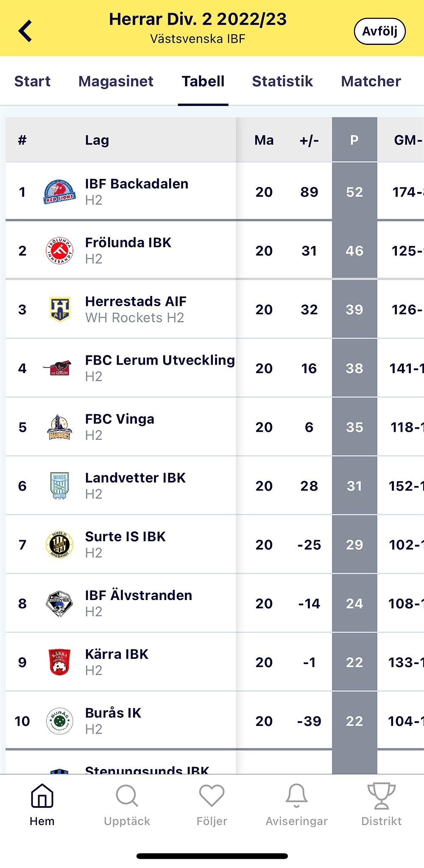Open the Följer heart icon
Image resolution: width=424 pixels, height=868 pixels.
click(x=212, y=795)
